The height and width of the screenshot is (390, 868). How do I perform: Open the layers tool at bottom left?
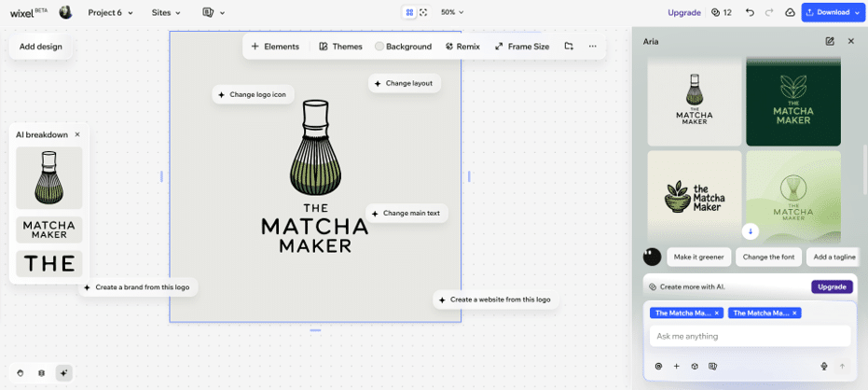point(41,373)
